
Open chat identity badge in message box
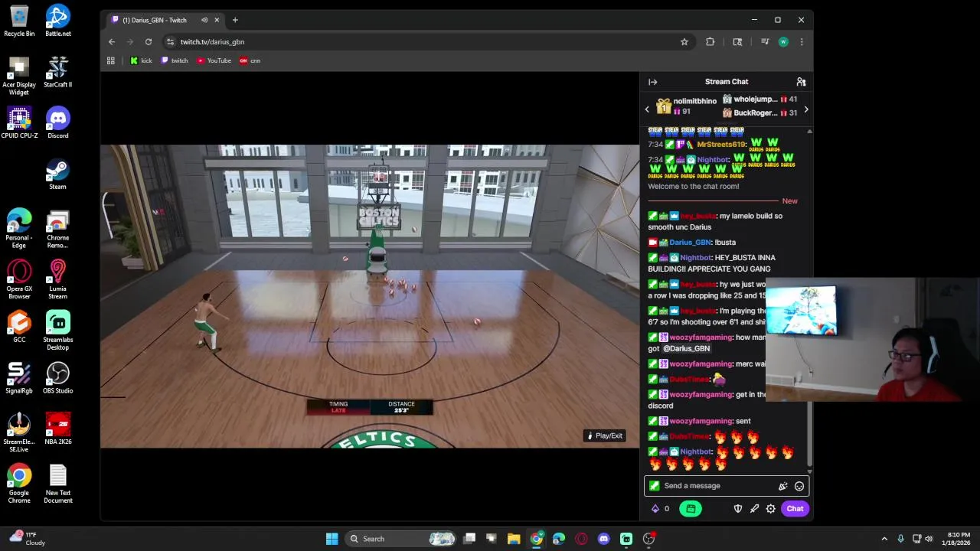pos(654,486)
